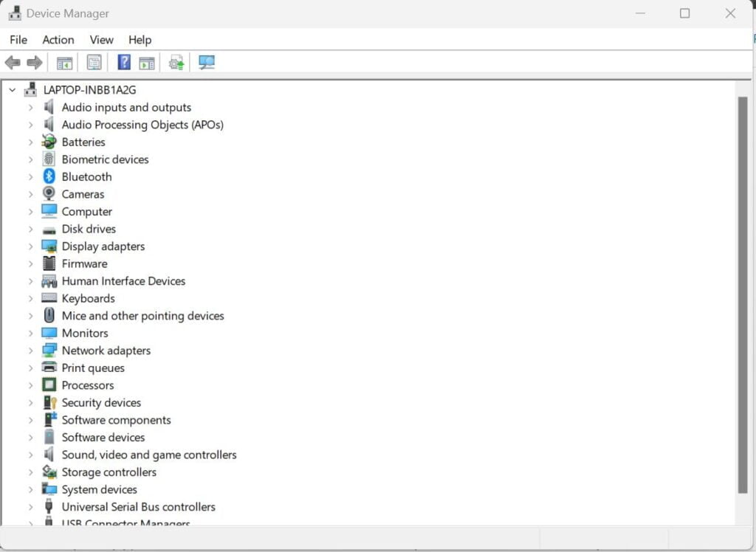This screenshot has height=552, width=756.
Task: Toggle the Show/Hide Console Tree toolbar icon
Action: click(x=63, y=62)
